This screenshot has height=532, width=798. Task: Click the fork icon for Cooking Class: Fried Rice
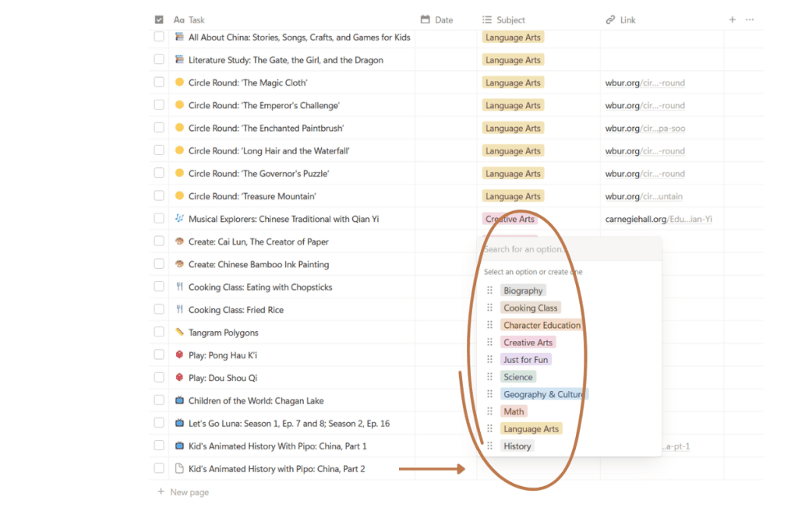[179, 310]
